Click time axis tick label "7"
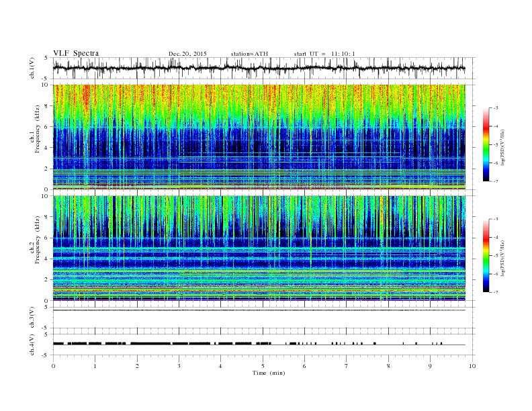Viewport: 532px width, 411px height. (x=347, y=366)
